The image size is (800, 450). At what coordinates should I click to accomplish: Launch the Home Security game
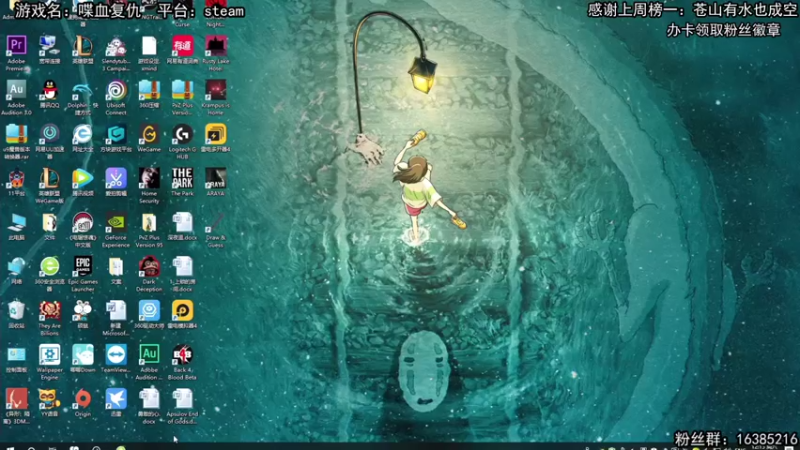pyautogui.click(x=149, y=179)
